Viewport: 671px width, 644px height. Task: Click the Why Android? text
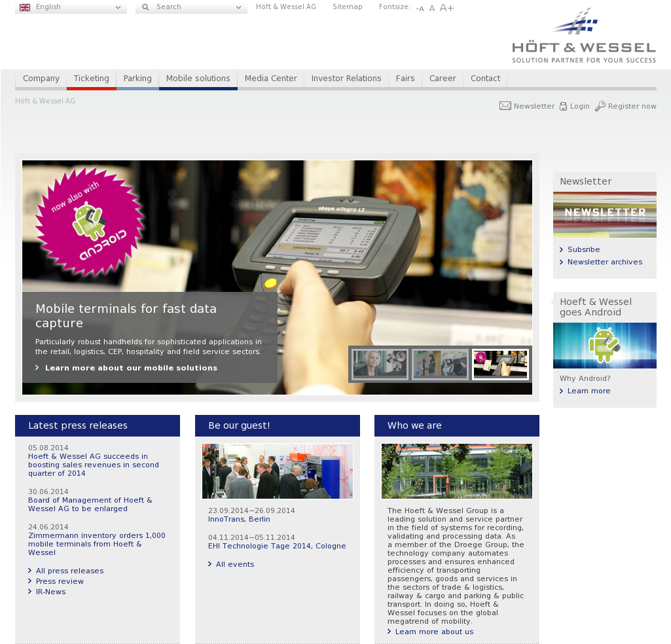[x=585, y=378]
